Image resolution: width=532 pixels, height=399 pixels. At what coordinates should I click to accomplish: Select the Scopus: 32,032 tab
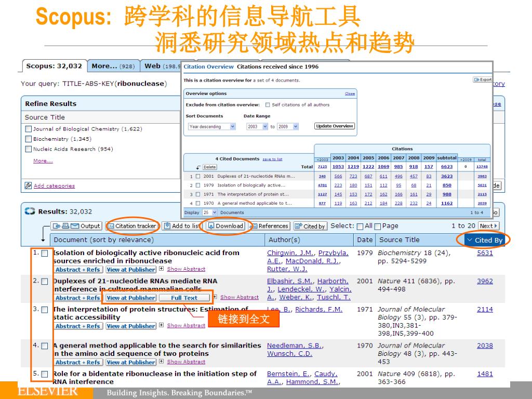pos(54,66)
